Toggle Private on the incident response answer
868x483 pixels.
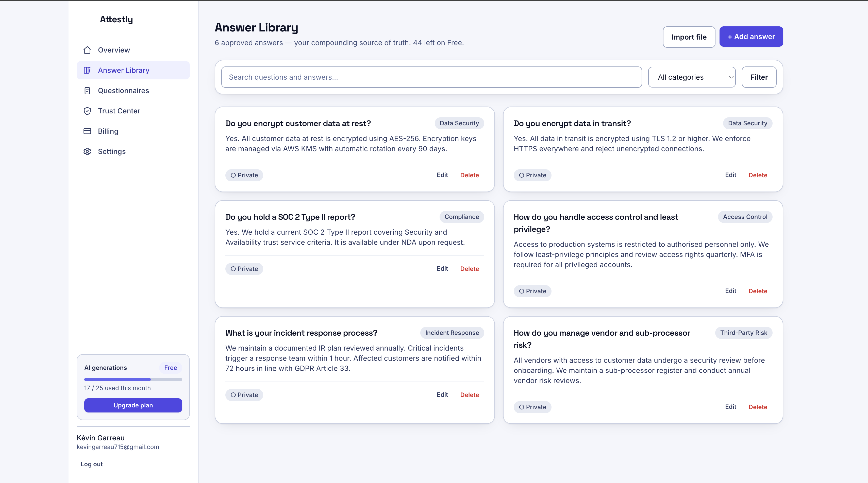click(244, 395)
